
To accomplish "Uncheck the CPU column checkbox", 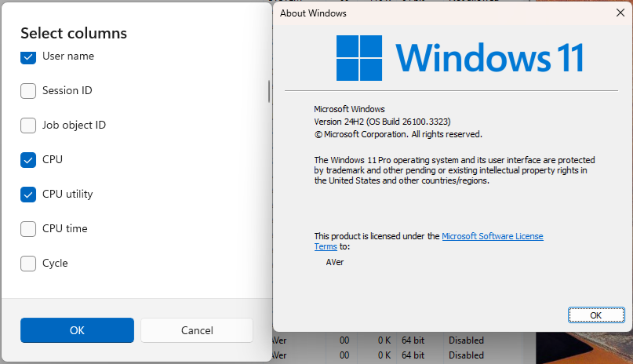I will pyautogui.click(x=28, y=160).
